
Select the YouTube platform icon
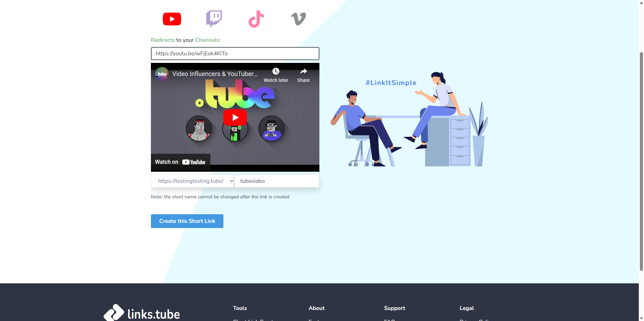point(172,19)
